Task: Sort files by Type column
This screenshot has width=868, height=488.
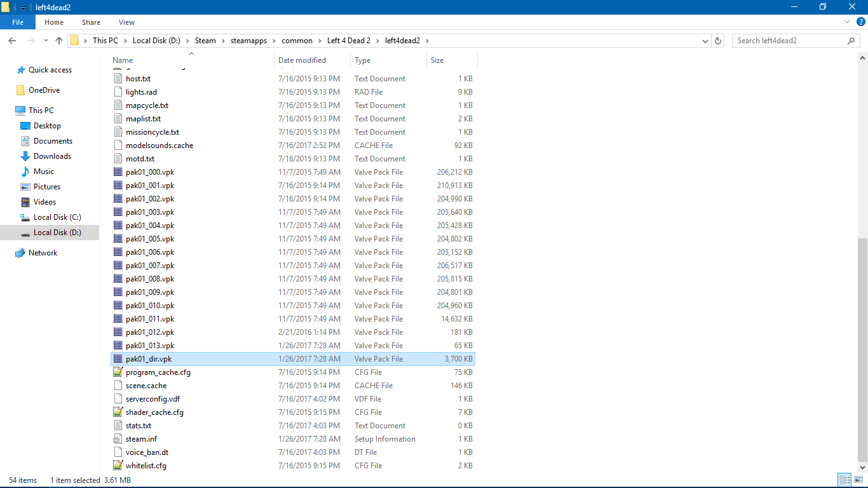Action: (388, 60)
